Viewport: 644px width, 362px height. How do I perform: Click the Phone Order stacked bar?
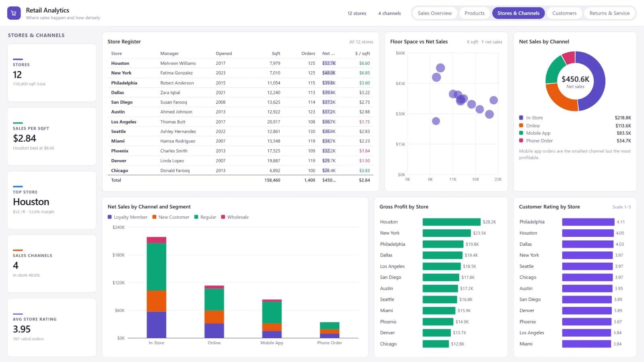pos(330,330)
